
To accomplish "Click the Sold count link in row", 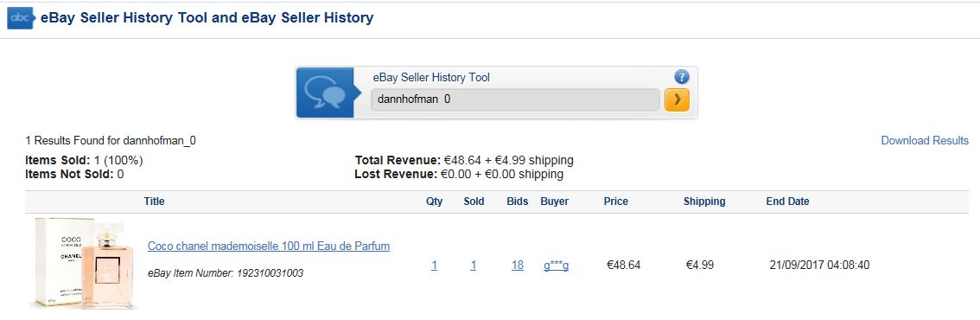I will 473,266.
